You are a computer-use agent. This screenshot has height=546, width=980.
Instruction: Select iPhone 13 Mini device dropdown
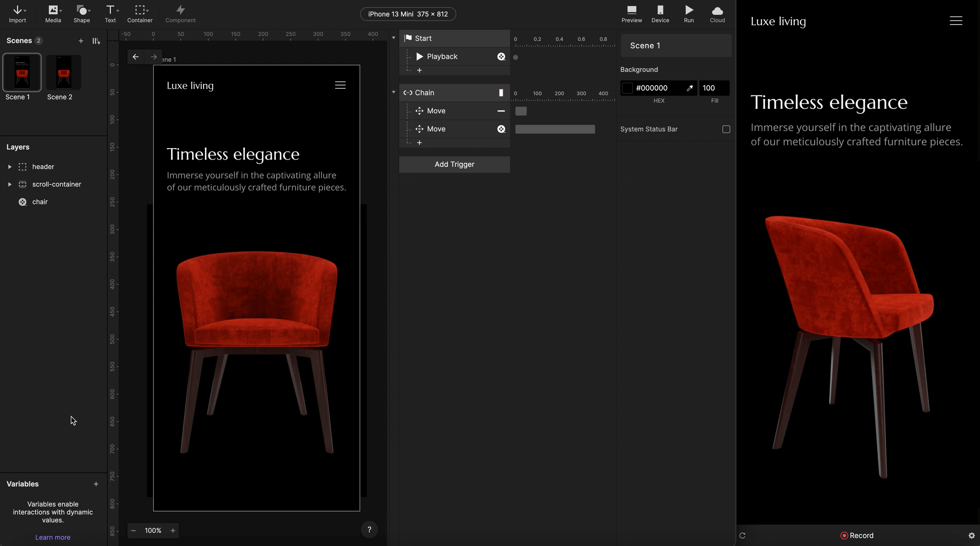click(407, 13)
